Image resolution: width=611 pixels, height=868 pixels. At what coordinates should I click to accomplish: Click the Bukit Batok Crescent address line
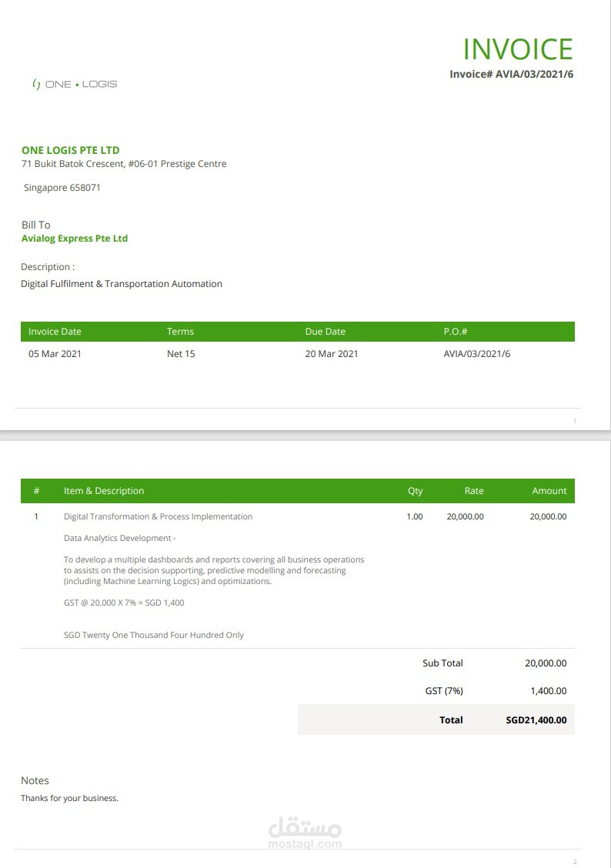[x=124, y=164]
